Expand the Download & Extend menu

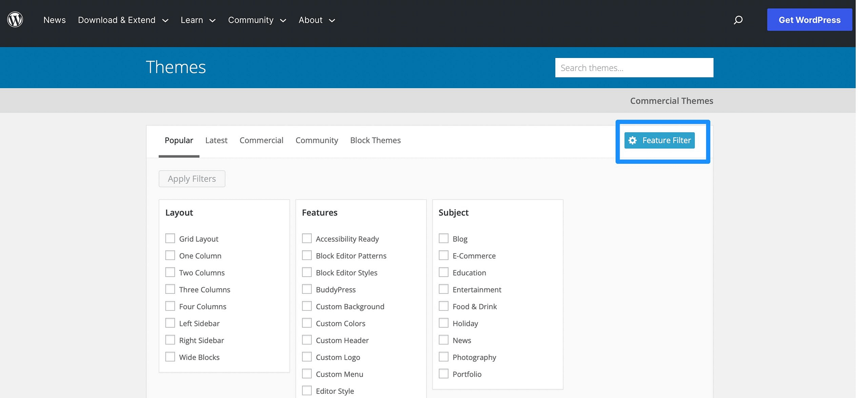123,20
